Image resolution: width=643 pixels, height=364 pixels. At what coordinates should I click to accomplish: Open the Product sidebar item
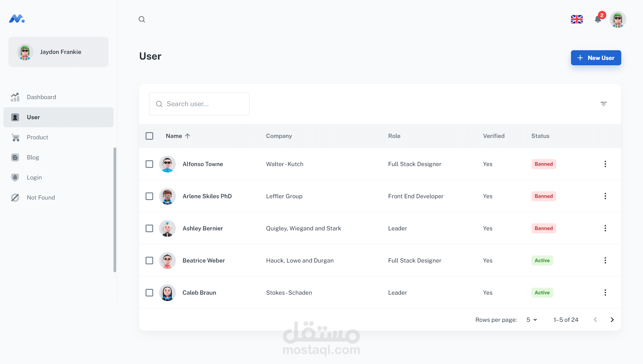(x=37, y=137)
